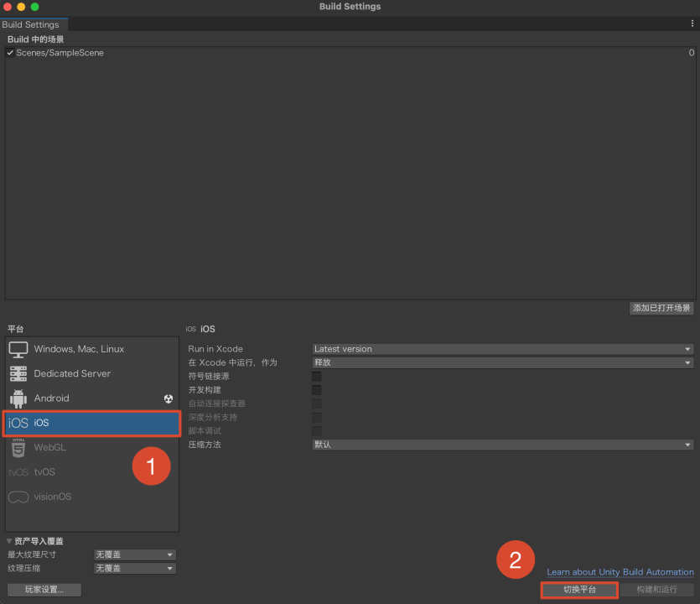Image resolution: width=700 pixels, height=604 pixels.
Task: Select tvOS platform label
Action: 44,472
